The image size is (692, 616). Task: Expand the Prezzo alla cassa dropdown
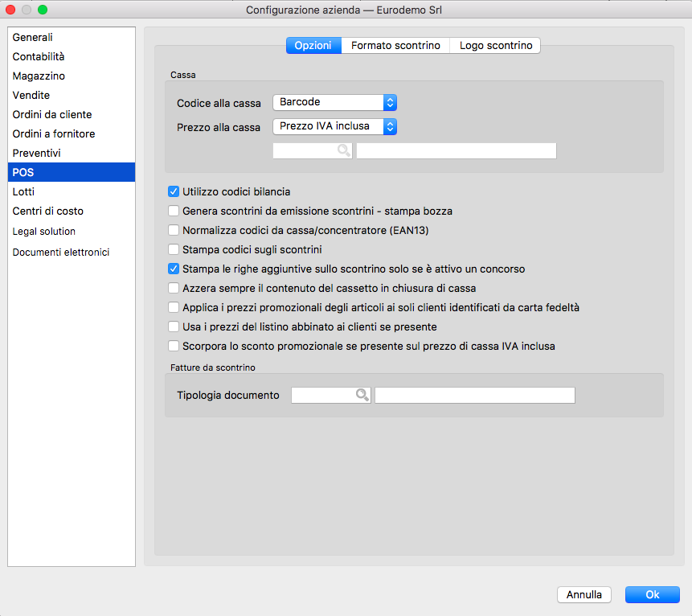click(334, 126)
